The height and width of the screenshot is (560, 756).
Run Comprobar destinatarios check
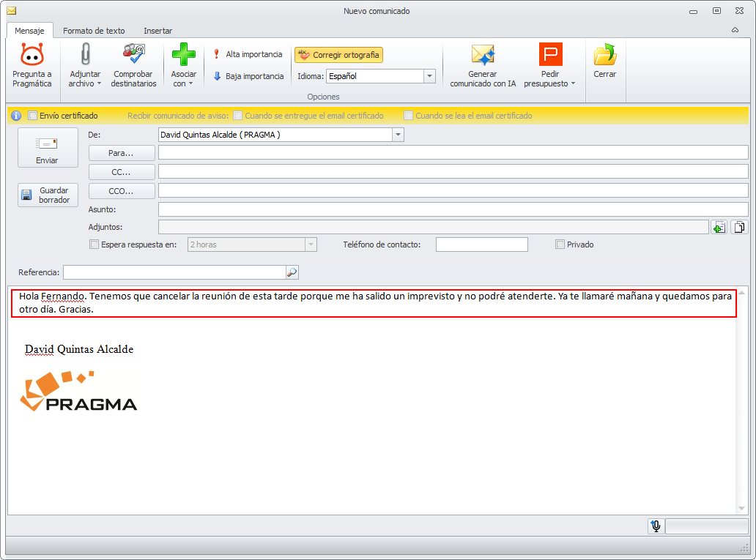(133, 65)
